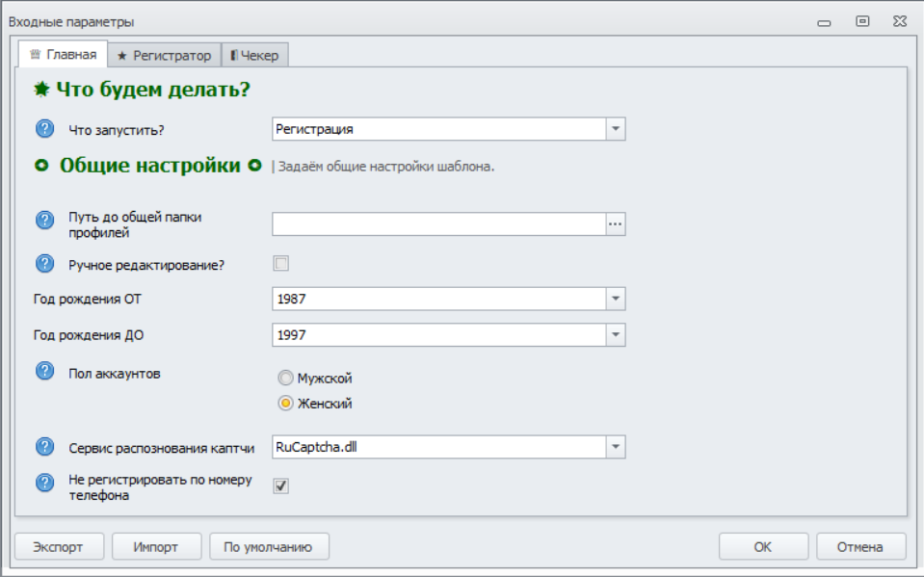Click help icon next to "Ручное редактирование?"
Image resolution: width=924 pixels, height=577 pixels.
coord(44,263)
